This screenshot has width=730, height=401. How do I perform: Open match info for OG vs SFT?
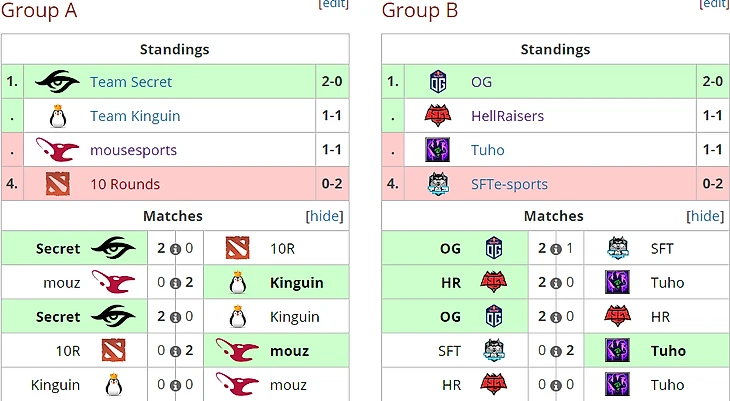coord(556,249)
